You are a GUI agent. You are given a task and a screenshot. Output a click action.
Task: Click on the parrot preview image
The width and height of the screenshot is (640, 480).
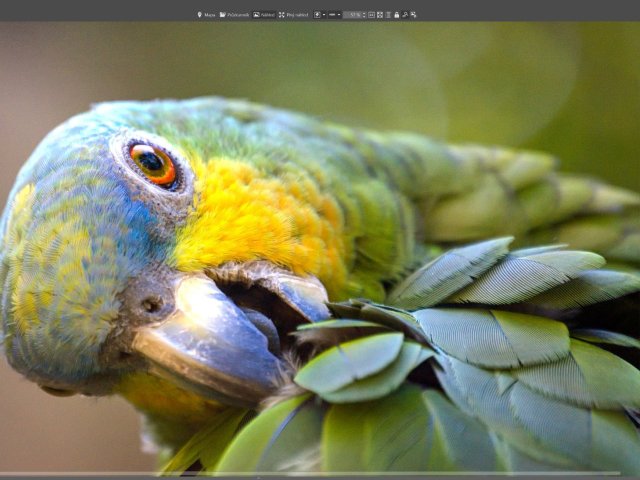pyautogui.click(x=320, y=247)
